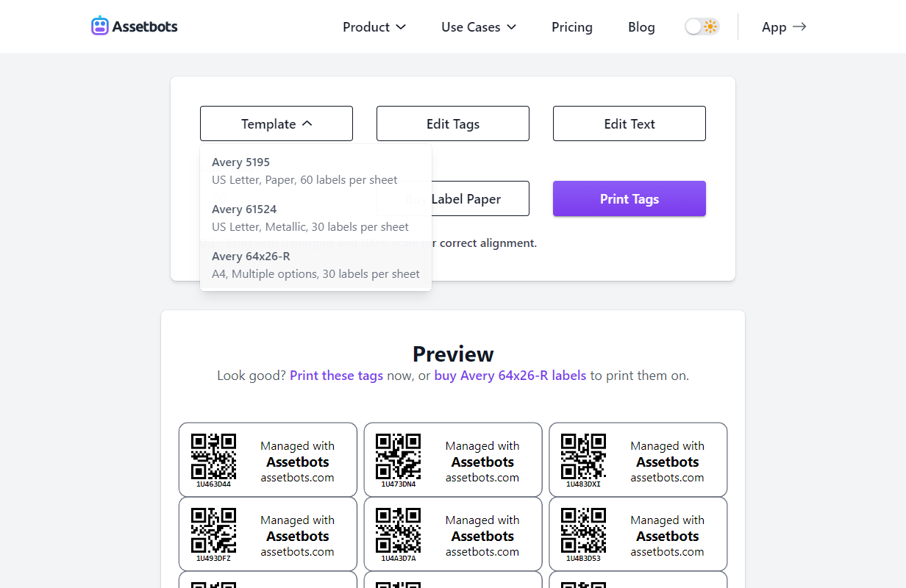Image resolution: width=906 pixels, height=588 pixels.
Task: Click the Assetbots brand name text
Action: tap(145, 27)
